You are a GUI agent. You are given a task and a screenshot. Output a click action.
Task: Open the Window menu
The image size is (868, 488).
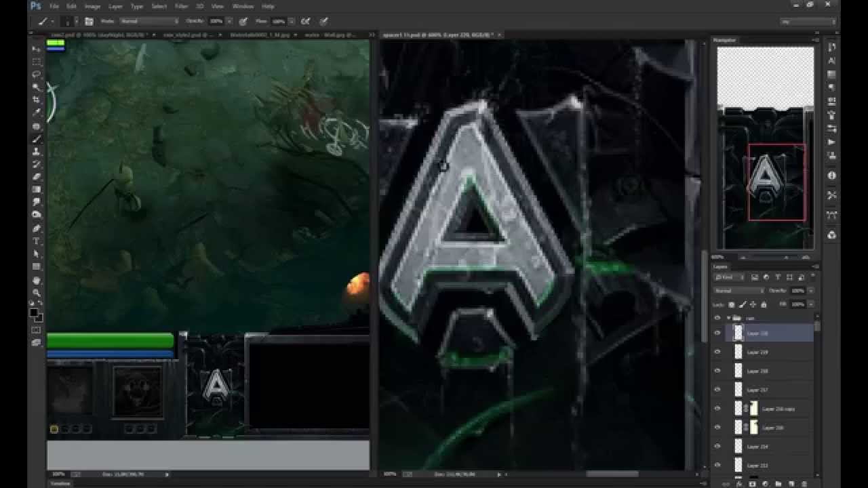(243, 6)
